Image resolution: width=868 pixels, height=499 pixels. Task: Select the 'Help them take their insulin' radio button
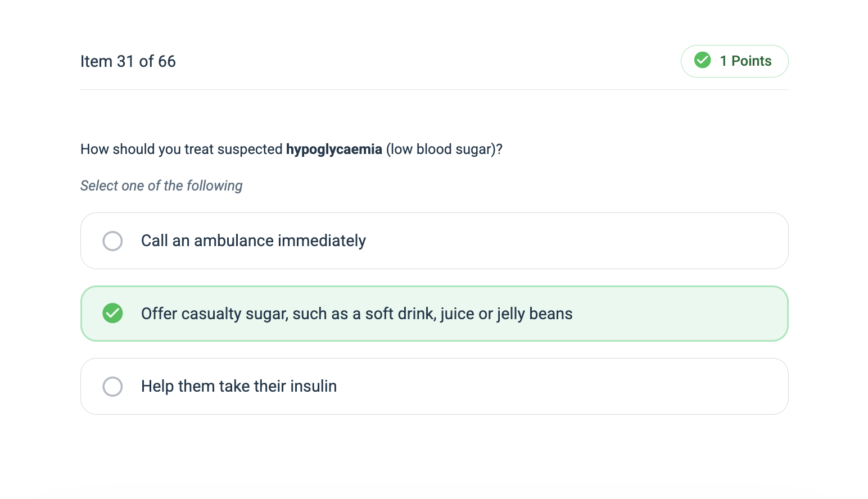pos(112,387)
